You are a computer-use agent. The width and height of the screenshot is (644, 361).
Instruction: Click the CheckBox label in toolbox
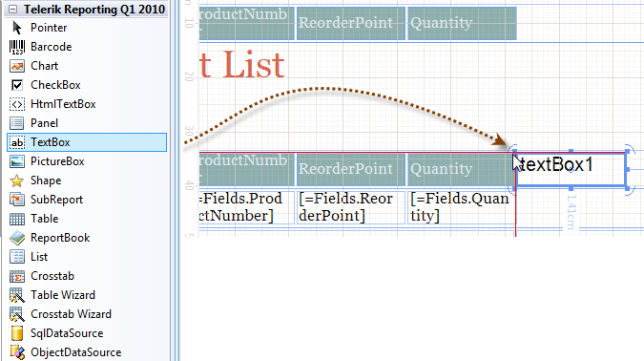click(55, 85)
